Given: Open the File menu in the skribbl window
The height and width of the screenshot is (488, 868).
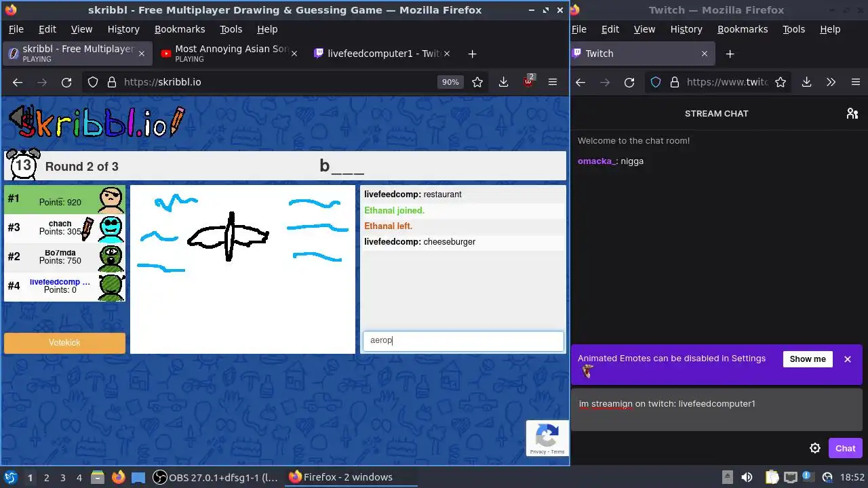Looking at the screenshot, I should [16, 29].
